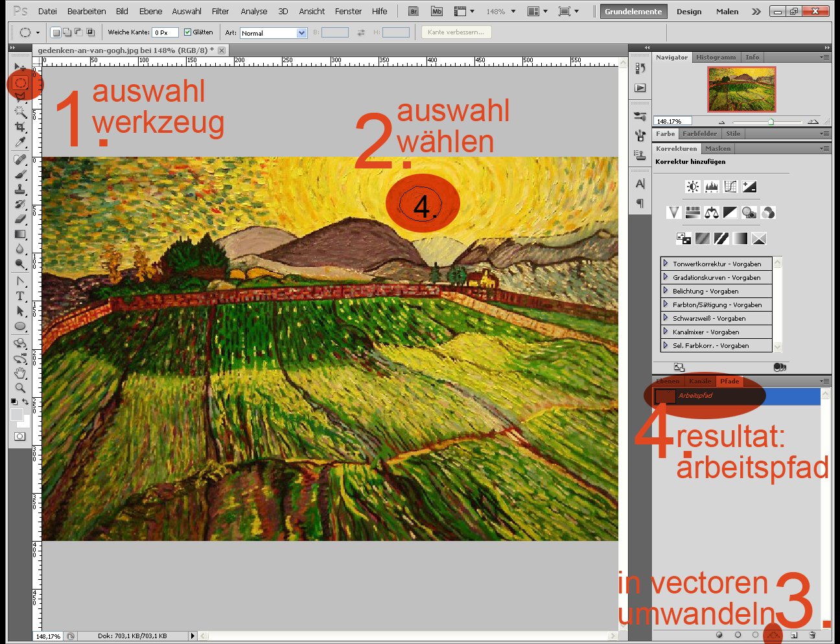
Task: Add Color Balance scales icon
Action: [x=712, y=213]
